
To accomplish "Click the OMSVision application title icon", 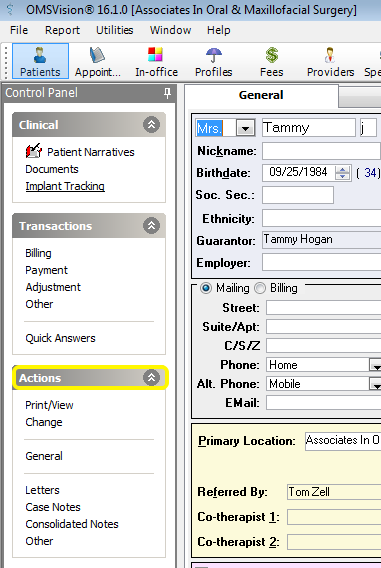I will (10, 9).
